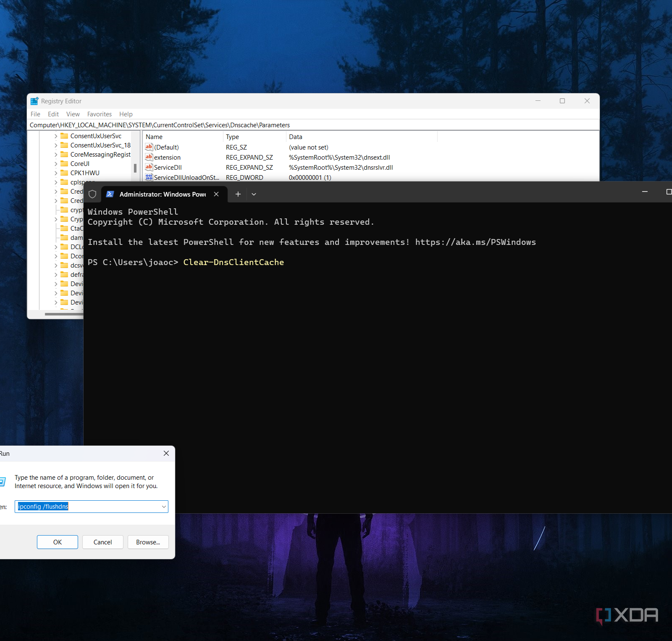Open the Edit menu in Registry Editor
672x641 pixels.
tap(53, 114)
